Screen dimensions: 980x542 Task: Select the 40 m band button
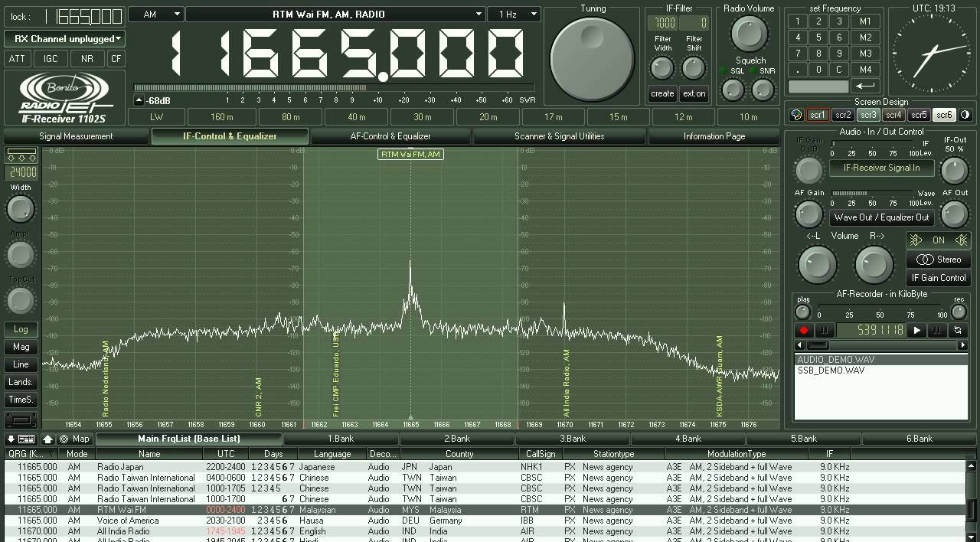(357, 117)
